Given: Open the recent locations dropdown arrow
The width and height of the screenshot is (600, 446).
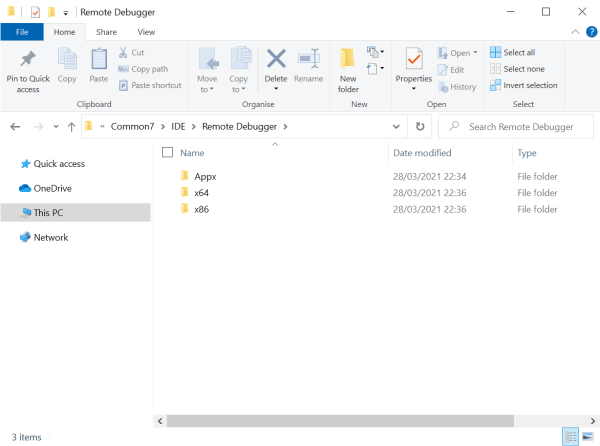Looking at the screenshot, I should point(56,127).
